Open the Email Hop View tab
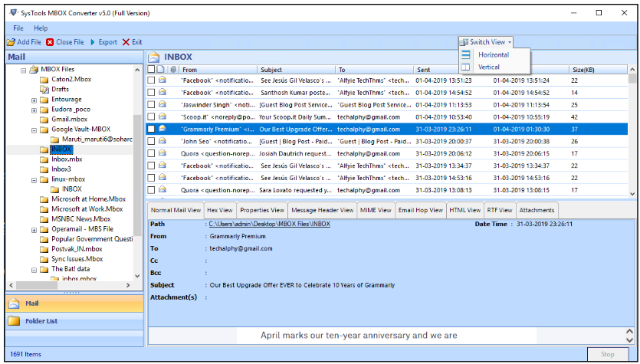Image resolution: width=640 pixels, height=364 pixels. click(x=421, y=210)
